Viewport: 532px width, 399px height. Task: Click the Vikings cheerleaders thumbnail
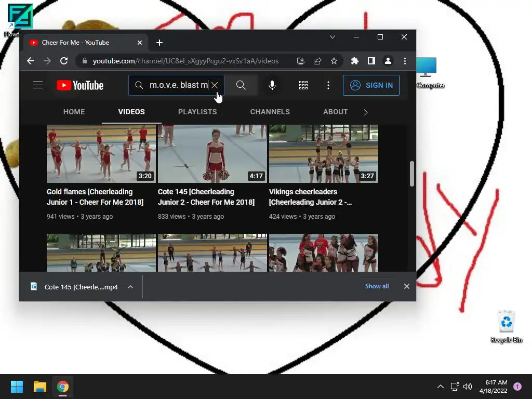(324, 154)
